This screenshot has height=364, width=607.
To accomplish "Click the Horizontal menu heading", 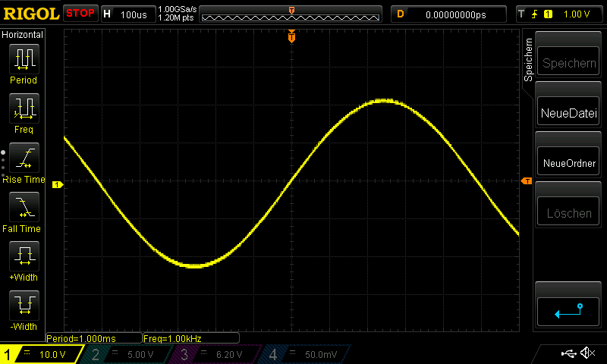I will point(22,34).
